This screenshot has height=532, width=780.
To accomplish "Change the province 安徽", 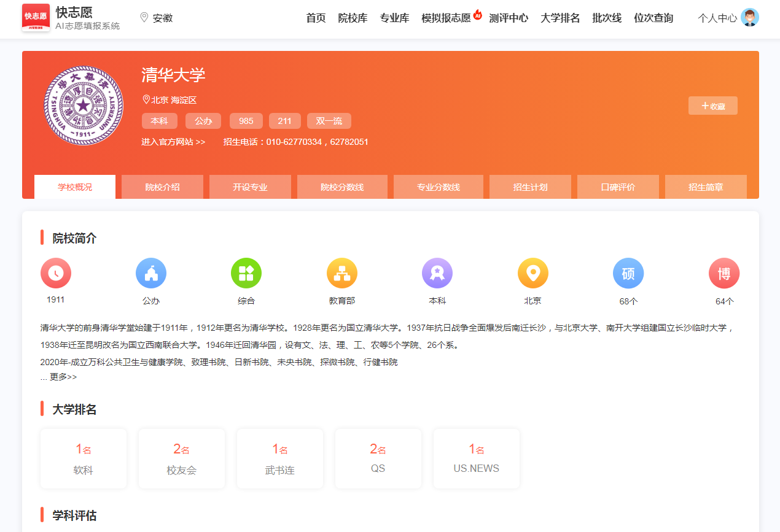I will click(x=163, y=18).
